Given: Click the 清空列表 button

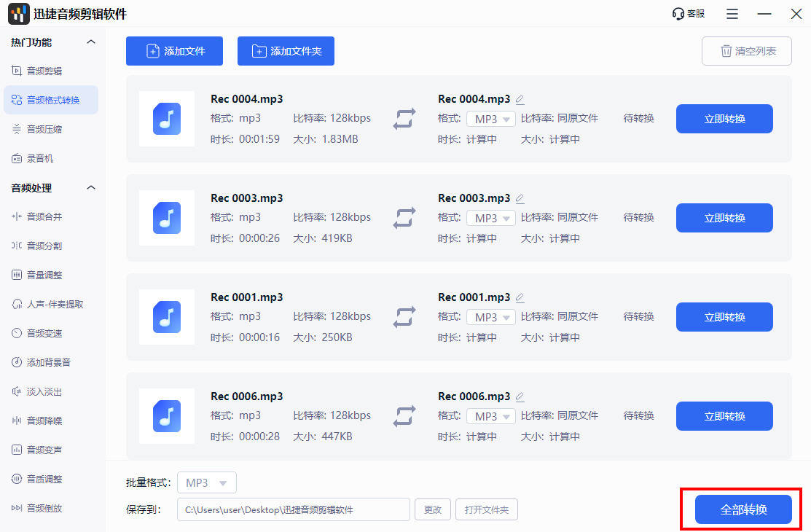Looking at the screenshot, I should click(746, 51).
